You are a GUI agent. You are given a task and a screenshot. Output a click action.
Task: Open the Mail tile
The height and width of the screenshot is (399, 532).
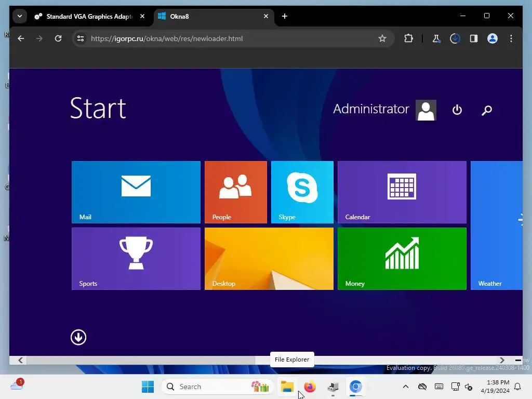[136, 192]
